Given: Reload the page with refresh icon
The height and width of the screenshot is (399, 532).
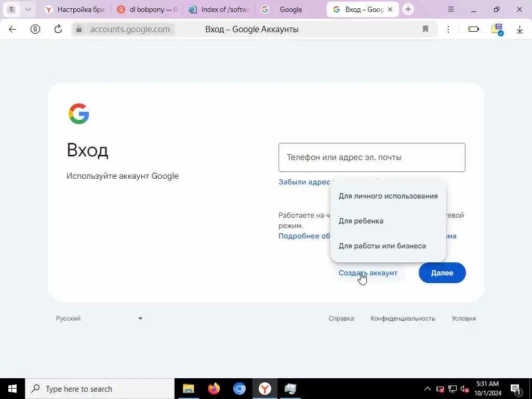Looking at the screenshot, I should click(x=58, y=29).
